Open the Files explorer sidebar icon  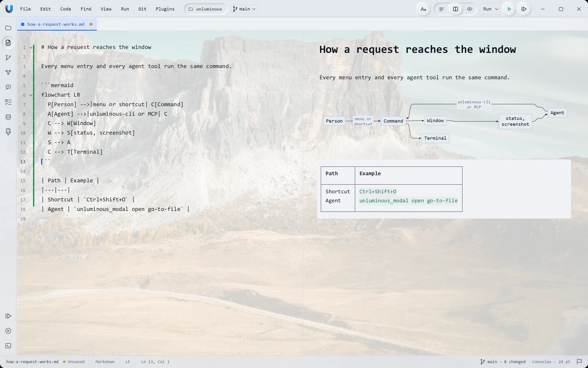tap(8, 28)
